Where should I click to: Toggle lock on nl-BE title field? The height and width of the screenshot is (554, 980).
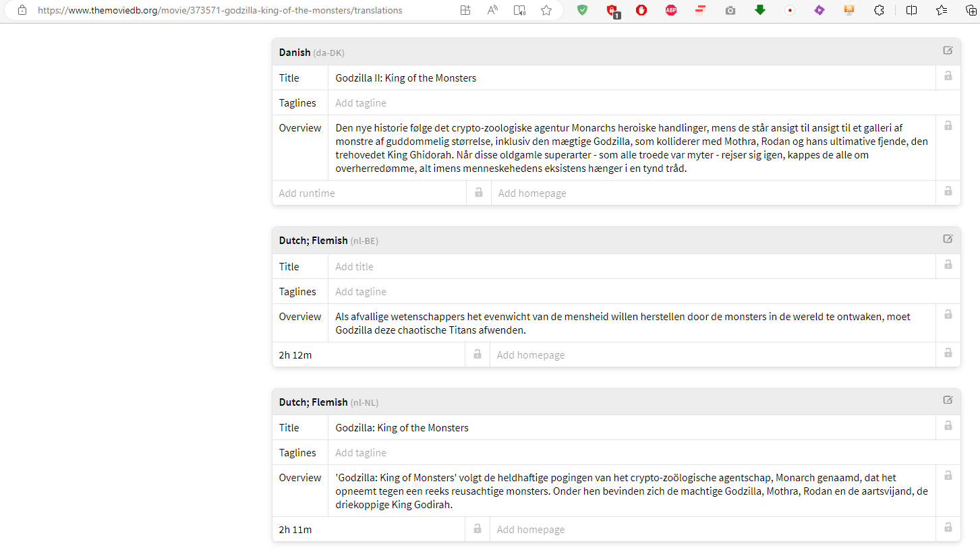[948, 264]
